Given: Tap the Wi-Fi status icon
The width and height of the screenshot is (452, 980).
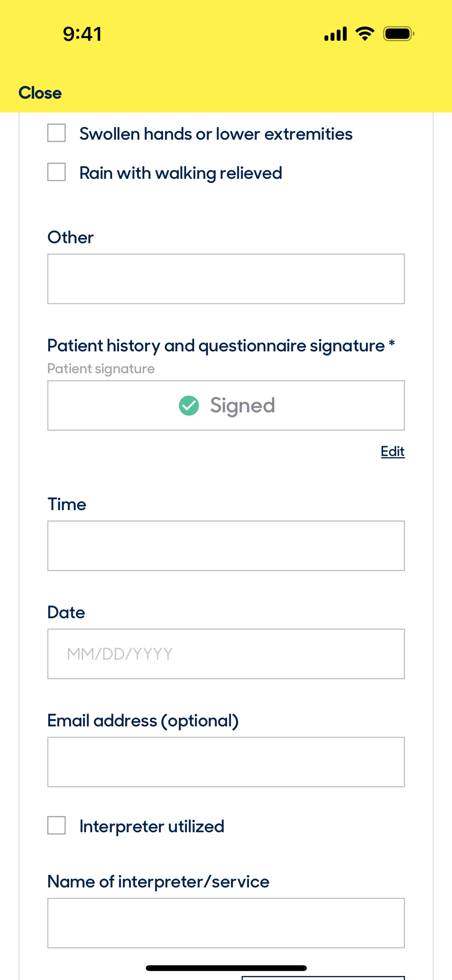Looking at the screenshot, I should 364,34.
